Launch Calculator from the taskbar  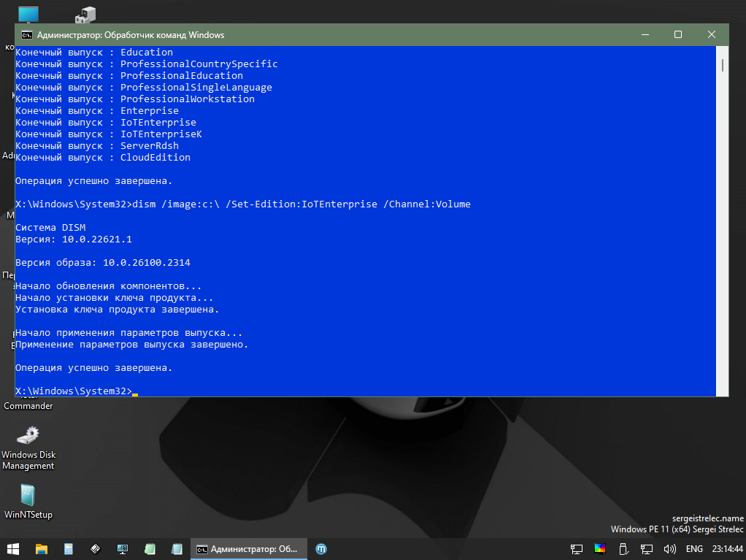69,548
